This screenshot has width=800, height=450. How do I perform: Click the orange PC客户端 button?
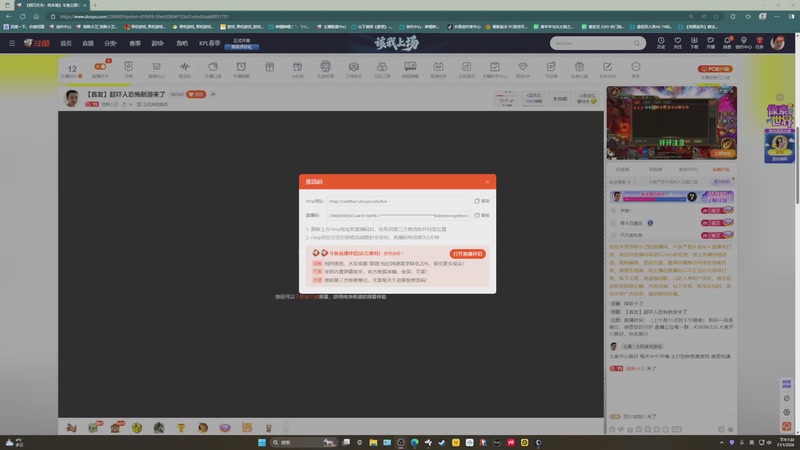pos(715,69)
